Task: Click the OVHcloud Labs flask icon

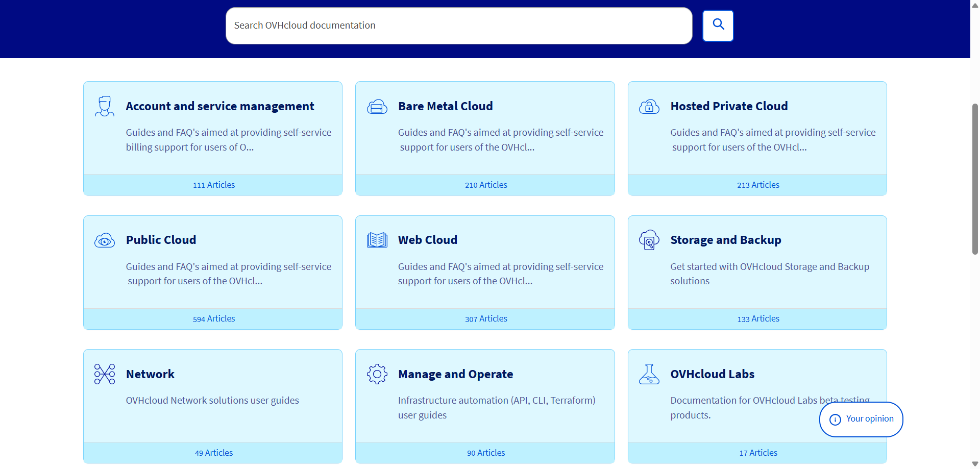Action: pyautogui.click(x=649, y=374)
